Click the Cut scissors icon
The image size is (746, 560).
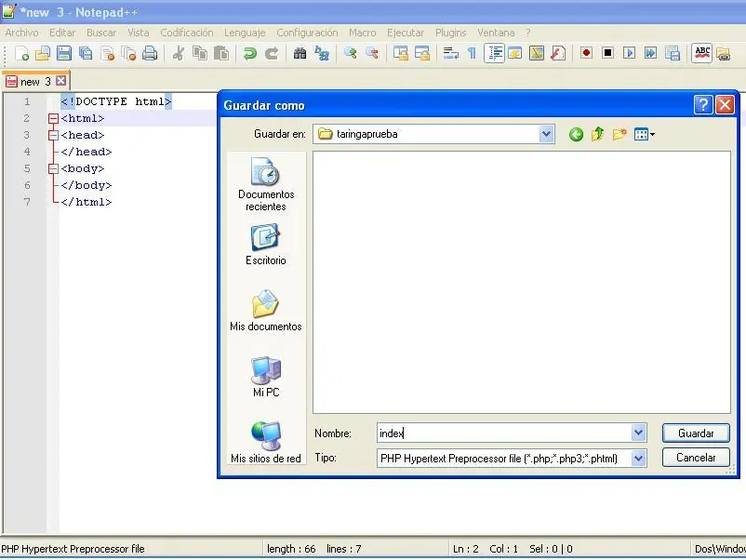179,53
